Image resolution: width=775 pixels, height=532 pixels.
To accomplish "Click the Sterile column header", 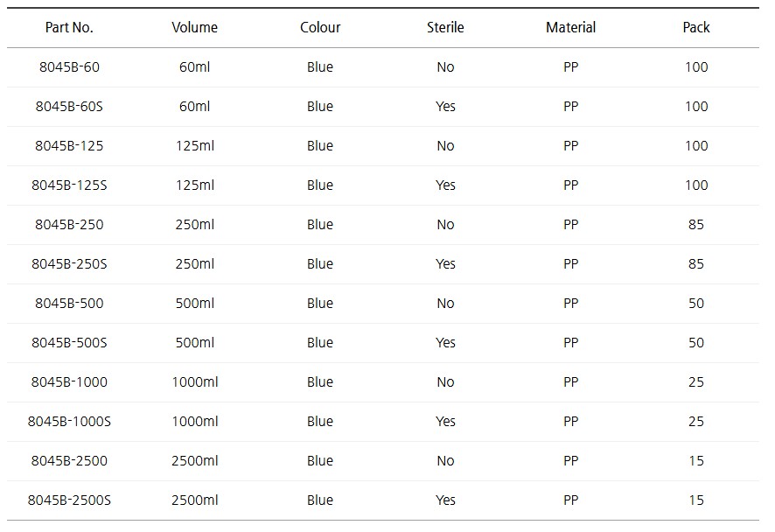I will pyautogui.click(x=445, y=27).
